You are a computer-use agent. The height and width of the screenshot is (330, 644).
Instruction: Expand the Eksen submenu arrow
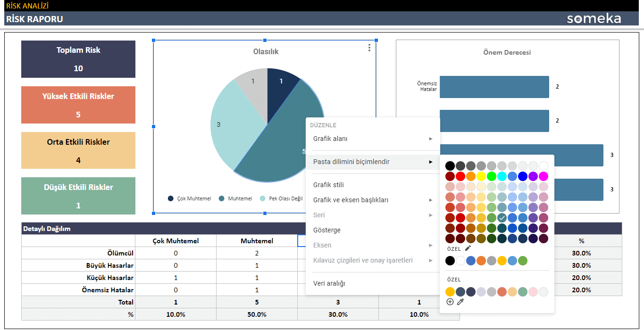[x=431, y=245]
